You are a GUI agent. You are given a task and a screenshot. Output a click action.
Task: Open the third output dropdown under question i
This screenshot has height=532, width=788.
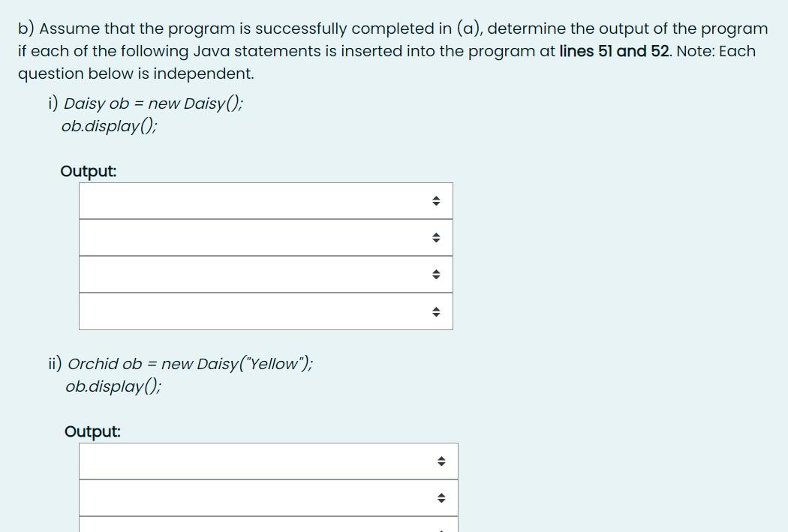pyautogui.click(x=266, y=274)
